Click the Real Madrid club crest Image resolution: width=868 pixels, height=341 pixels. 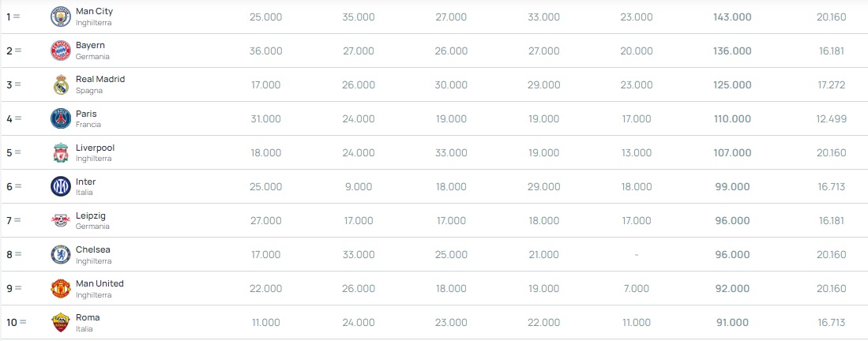click(61, 84)
